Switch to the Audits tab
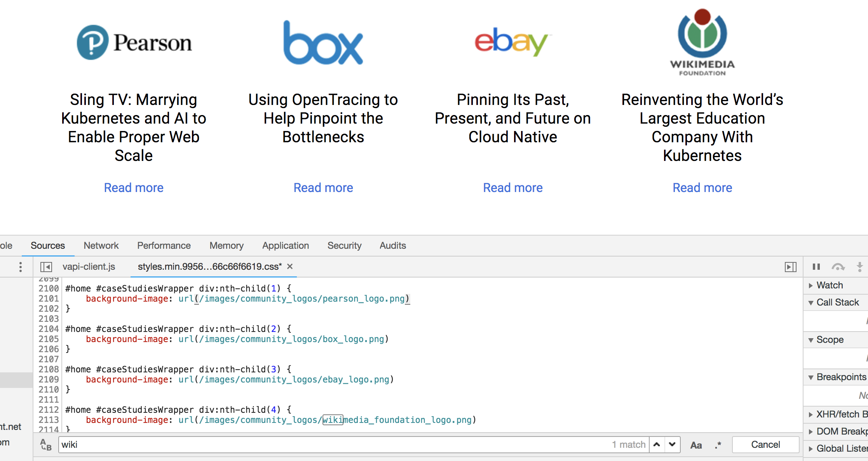The width and height of the screenshot is (868, 461). coord(393,246)
